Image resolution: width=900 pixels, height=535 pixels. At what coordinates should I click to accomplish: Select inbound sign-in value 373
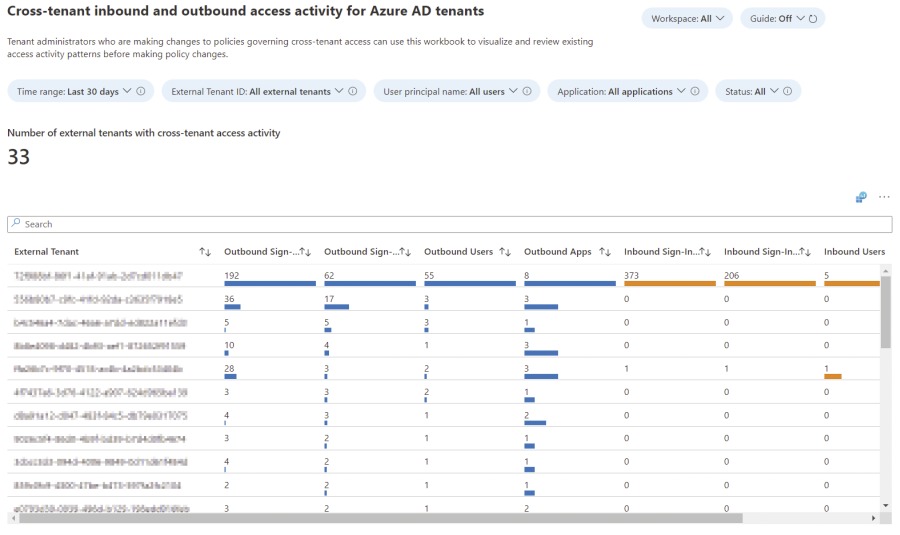(631, 276)
